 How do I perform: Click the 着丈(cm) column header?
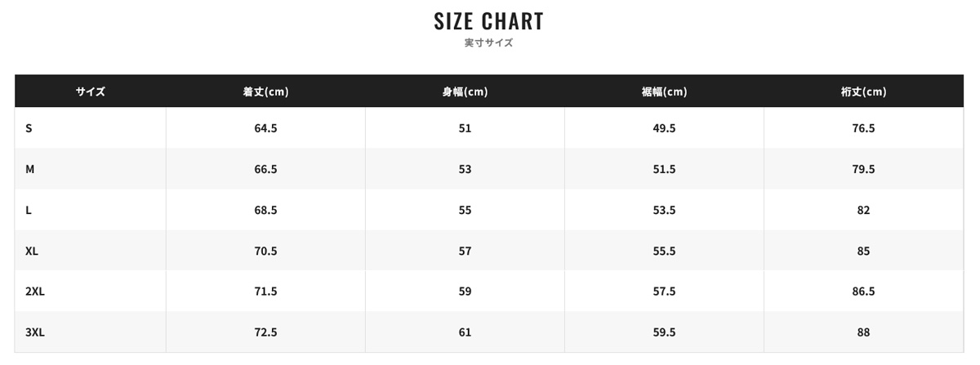pyautogui.click(x=265, y=91)
